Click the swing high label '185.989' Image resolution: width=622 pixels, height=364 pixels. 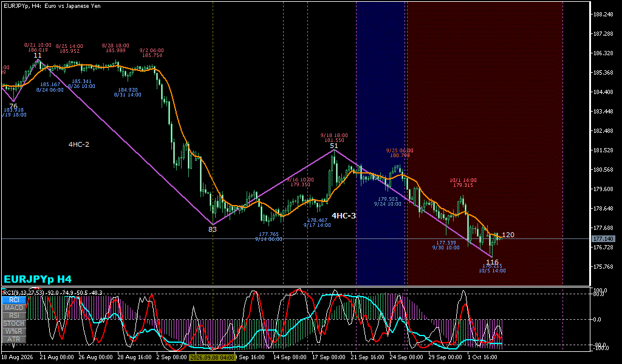click(115, 50)
